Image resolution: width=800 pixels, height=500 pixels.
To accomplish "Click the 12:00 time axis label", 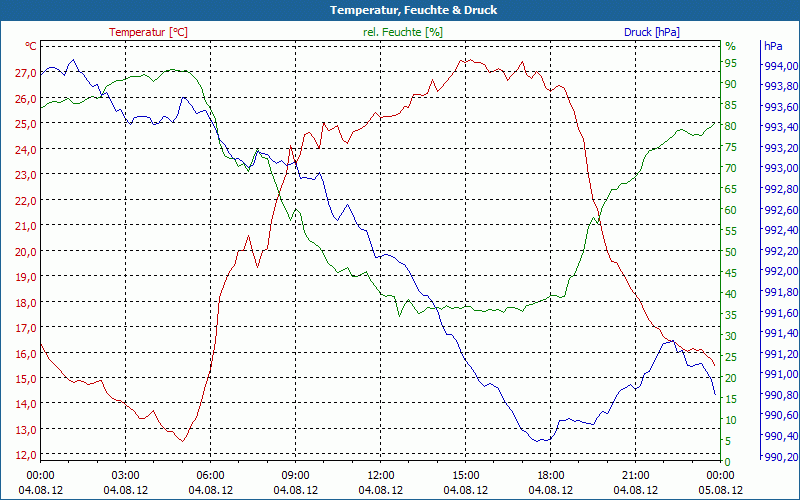I will 381,476.
